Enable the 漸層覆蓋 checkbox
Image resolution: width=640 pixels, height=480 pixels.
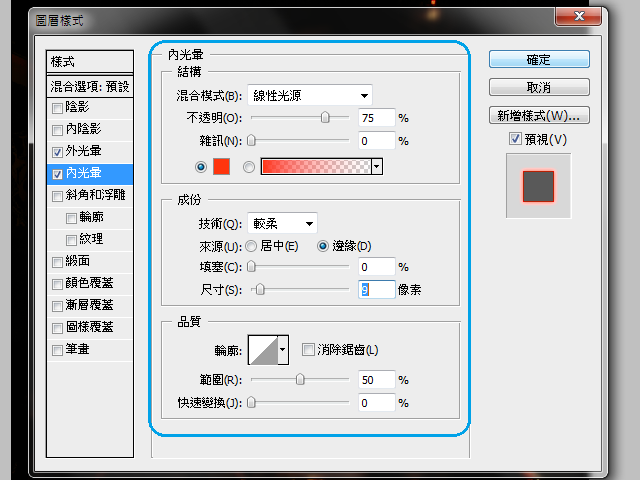pyautogui.click(x=57, y=306)
